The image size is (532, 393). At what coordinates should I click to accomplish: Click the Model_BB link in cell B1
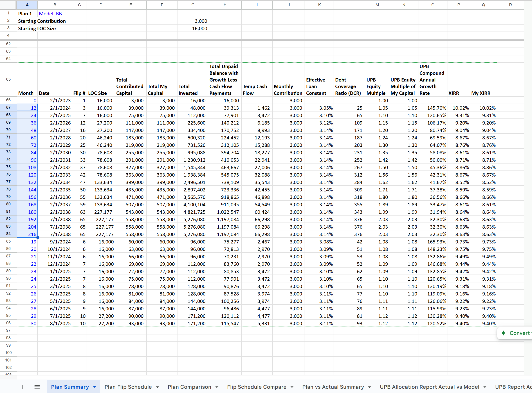coord(50,14)
